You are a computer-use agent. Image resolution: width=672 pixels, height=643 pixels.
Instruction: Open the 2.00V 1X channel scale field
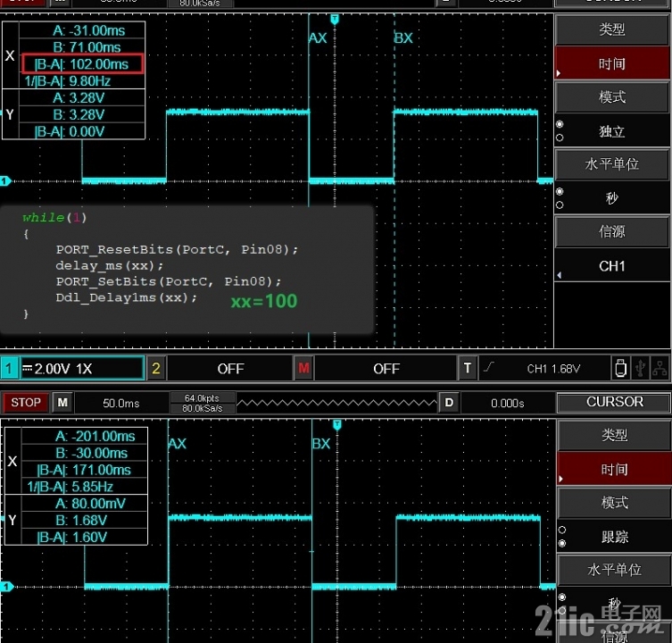82,369
